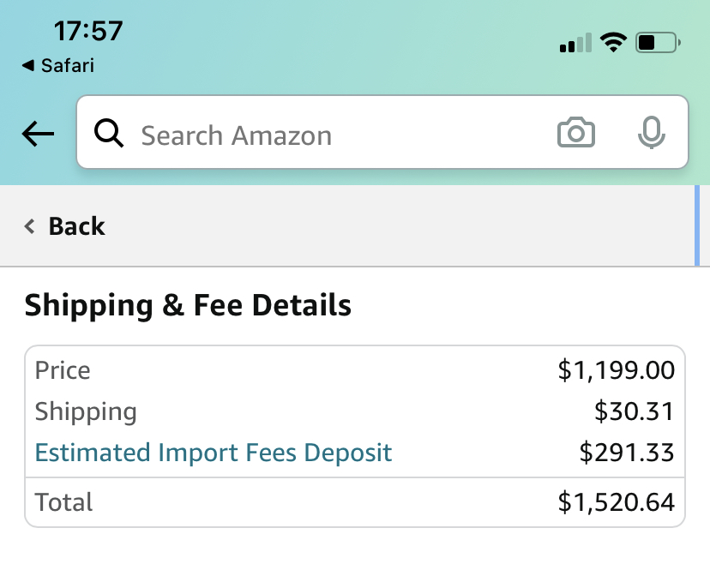The width and height of the screenshot is (710, 588).
Task: Click the magnifying glass search icon
Action: (109, 134)
